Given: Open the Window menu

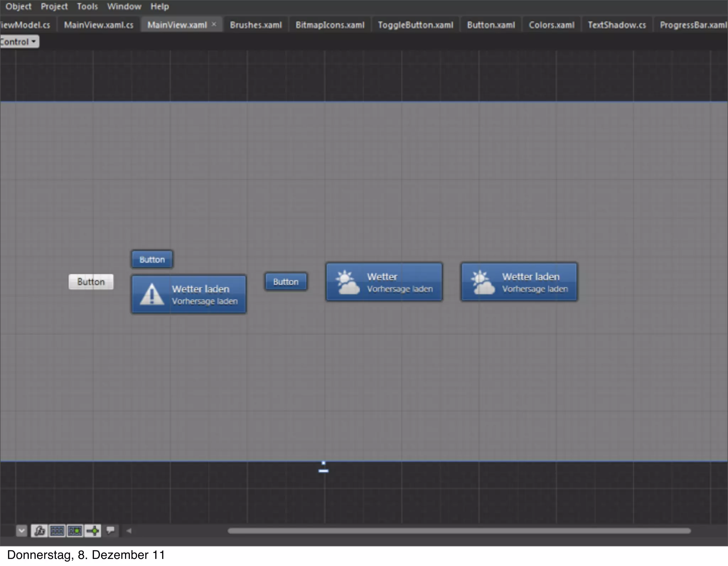Looking at the screenshot, I should (x=124, y=6).
